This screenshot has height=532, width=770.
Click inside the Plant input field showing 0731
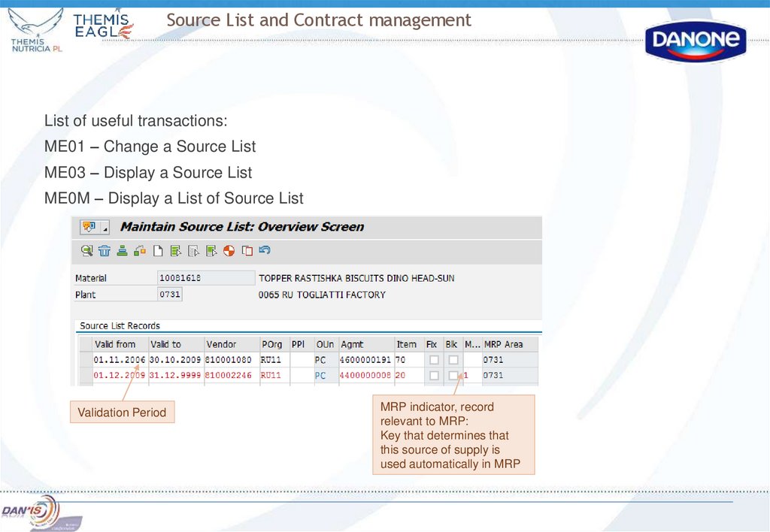171,294
